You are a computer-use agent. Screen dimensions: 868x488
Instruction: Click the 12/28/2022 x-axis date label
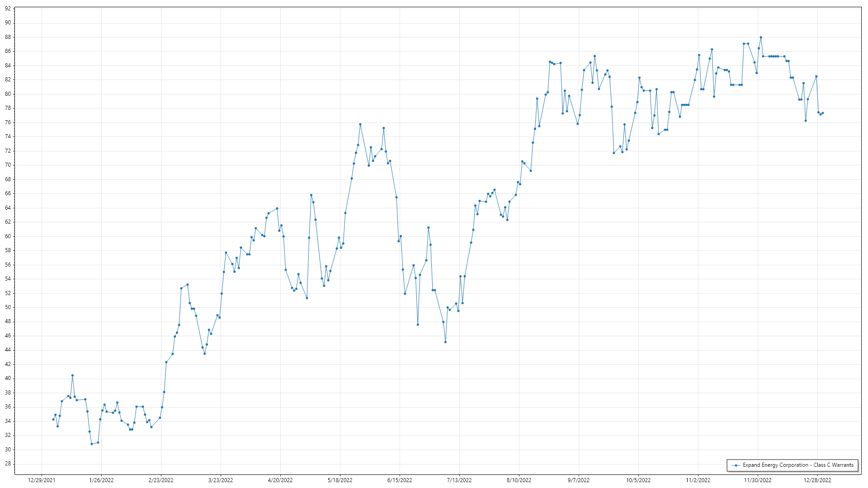click(817, 480)
